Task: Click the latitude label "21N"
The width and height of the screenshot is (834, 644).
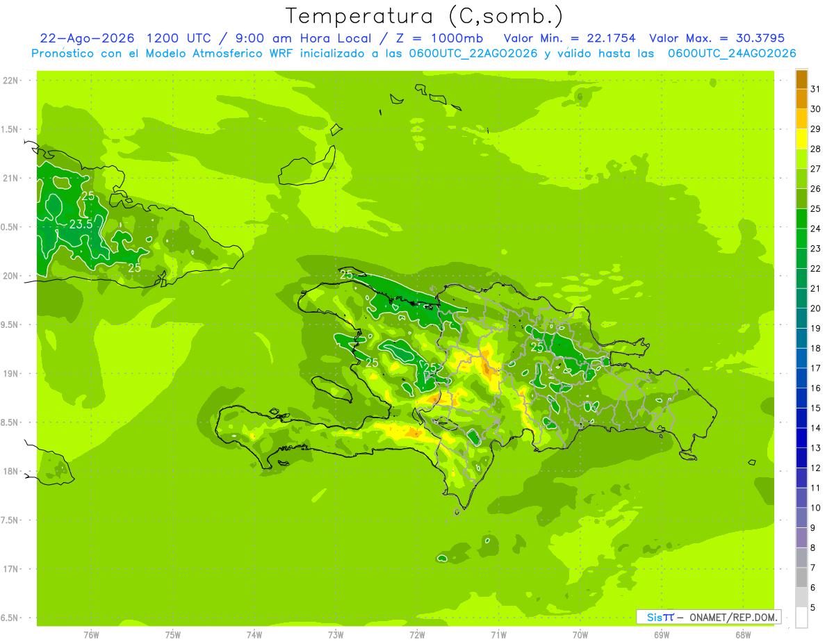Action: 12,178
